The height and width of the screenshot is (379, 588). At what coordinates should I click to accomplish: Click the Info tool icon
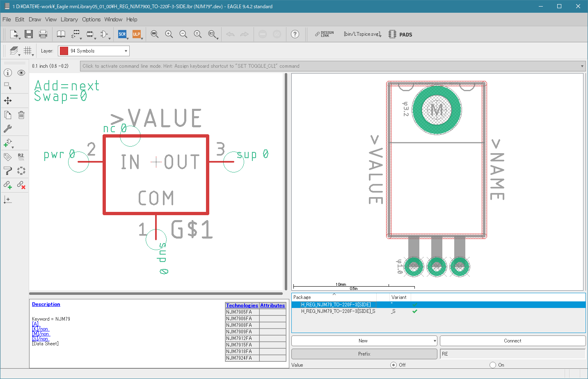(8, 73)
